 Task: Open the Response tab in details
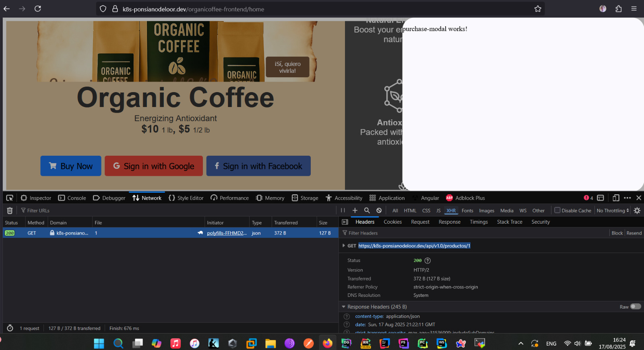click(x=449, y=222)
